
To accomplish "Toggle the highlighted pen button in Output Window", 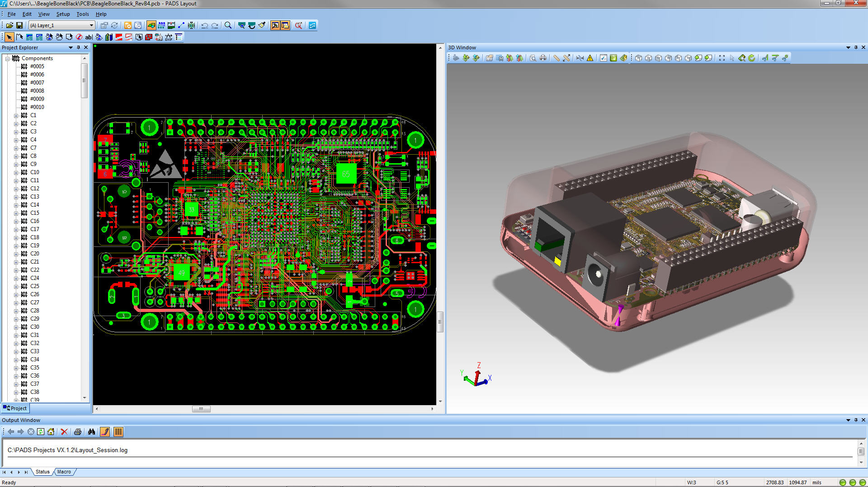I will coord(105,432).
